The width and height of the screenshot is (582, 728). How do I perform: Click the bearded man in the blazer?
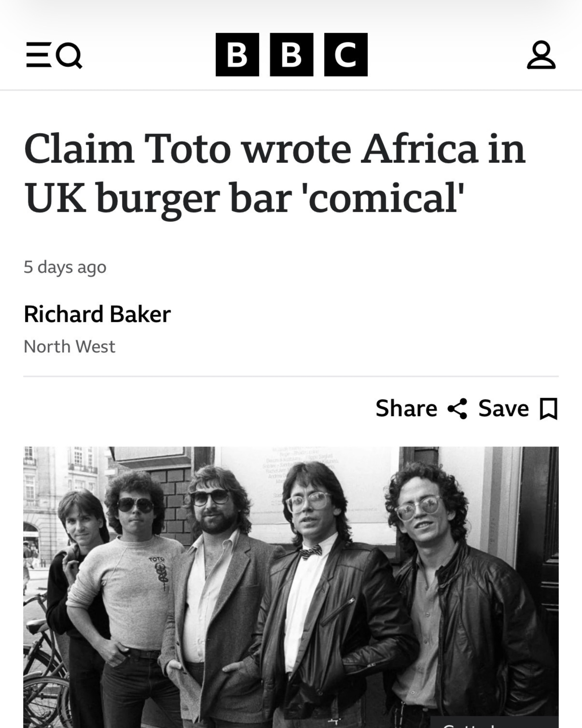point(215,582)
